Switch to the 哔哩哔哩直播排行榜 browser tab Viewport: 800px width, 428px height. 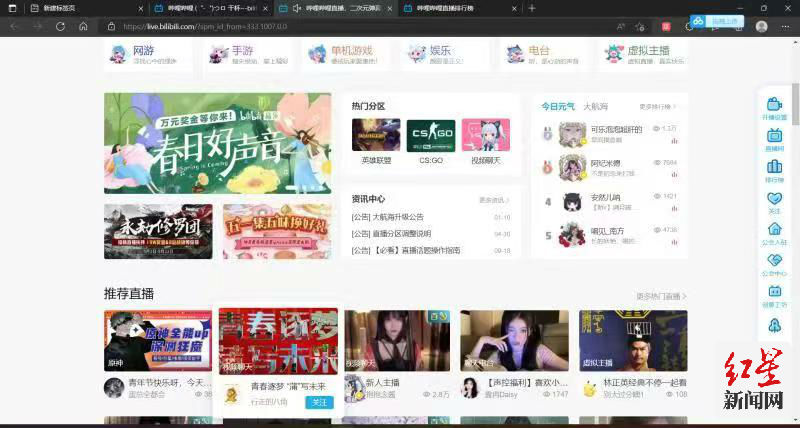tap(459, 9)
